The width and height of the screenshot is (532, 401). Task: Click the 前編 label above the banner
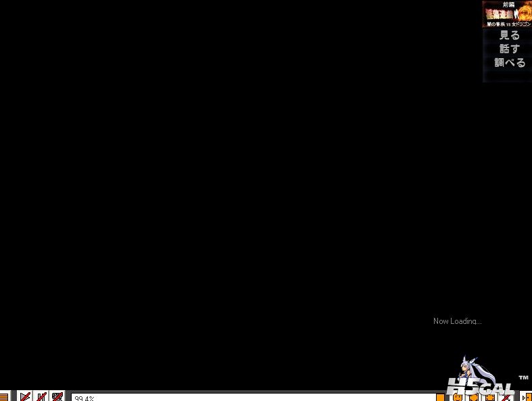click(508, 4)
